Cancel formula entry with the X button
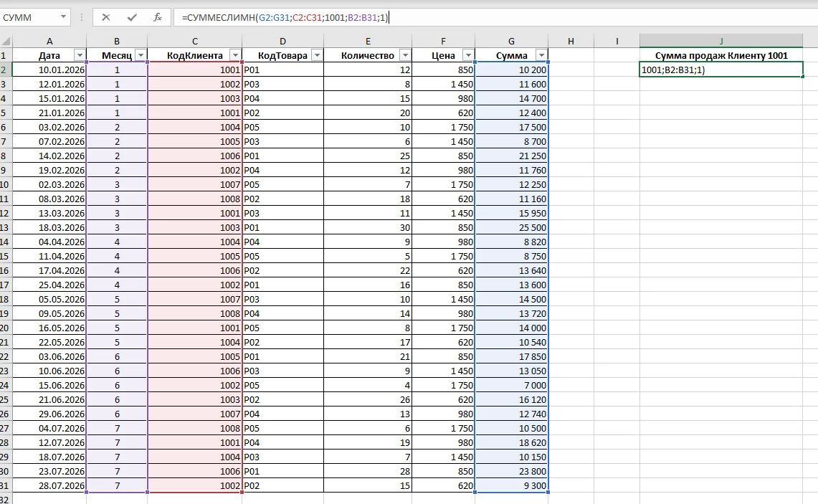818x504 pixels. click(106, 17)
